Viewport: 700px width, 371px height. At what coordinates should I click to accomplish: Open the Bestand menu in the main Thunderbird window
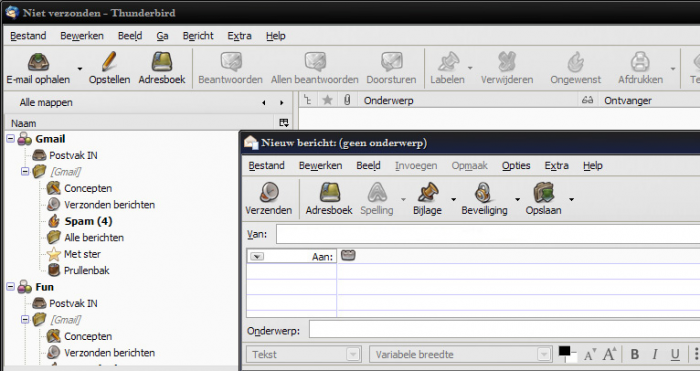tap(28, 36)
